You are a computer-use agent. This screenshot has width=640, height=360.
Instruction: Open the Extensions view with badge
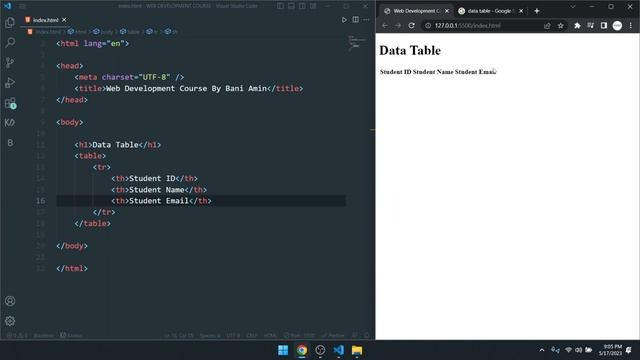click(10, 103)
